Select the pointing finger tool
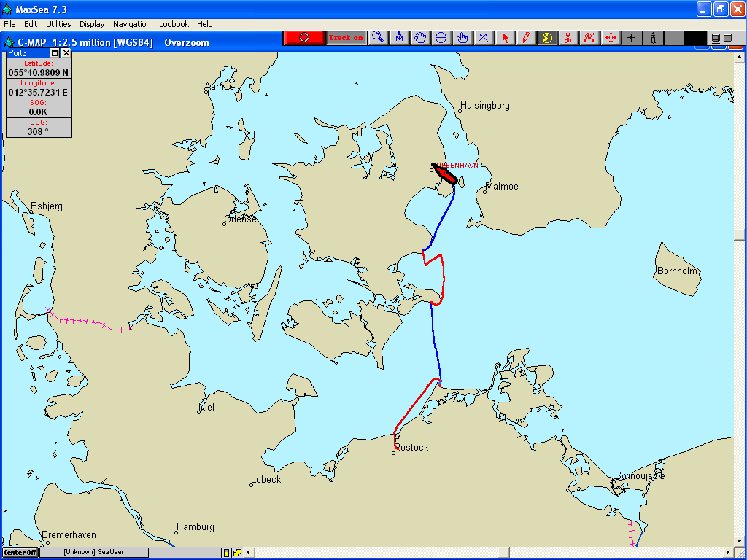This screenshot has width=747, height=560. click(462, 38)
